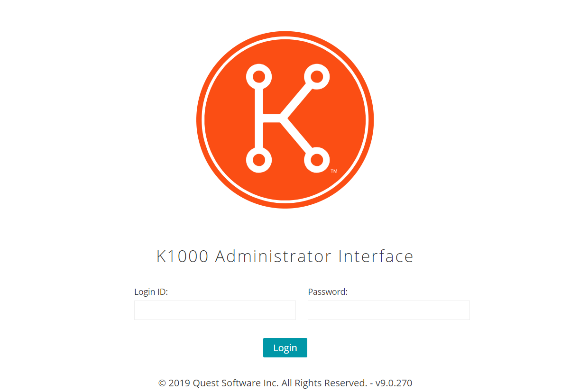Click the "K1000 Administrator Interface" heading
This screenshot has height=392, width=570.
tap(285, 256)
